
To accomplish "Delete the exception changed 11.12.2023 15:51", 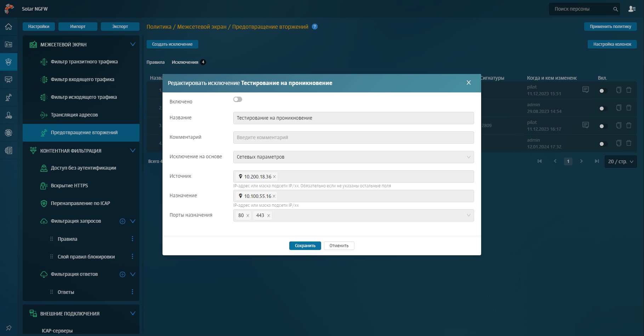I will click(x=629, y=90).
